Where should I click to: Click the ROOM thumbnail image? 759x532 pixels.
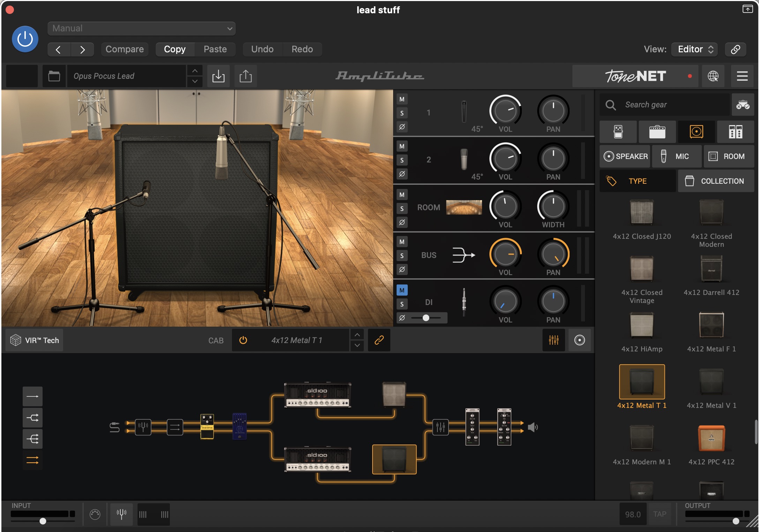click(464, 207)
